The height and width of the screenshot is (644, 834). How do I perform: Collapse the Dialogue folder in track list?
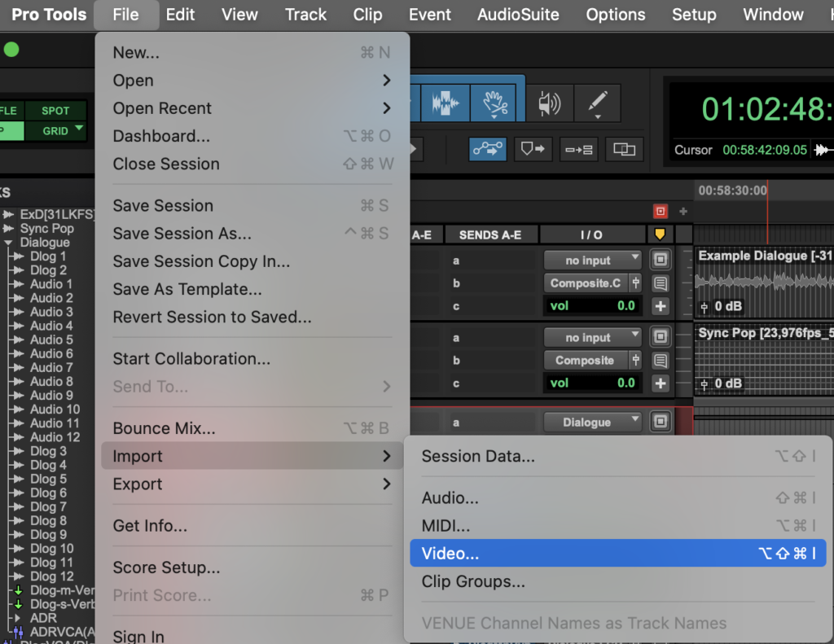click(x=8, y=243)
